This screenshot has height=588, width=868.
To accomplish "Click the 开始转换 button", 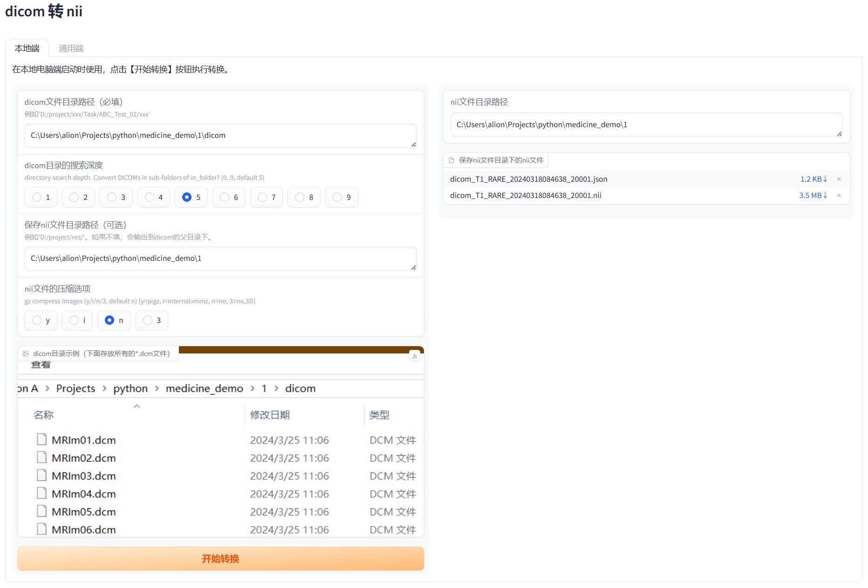I will tap(220, 559).
